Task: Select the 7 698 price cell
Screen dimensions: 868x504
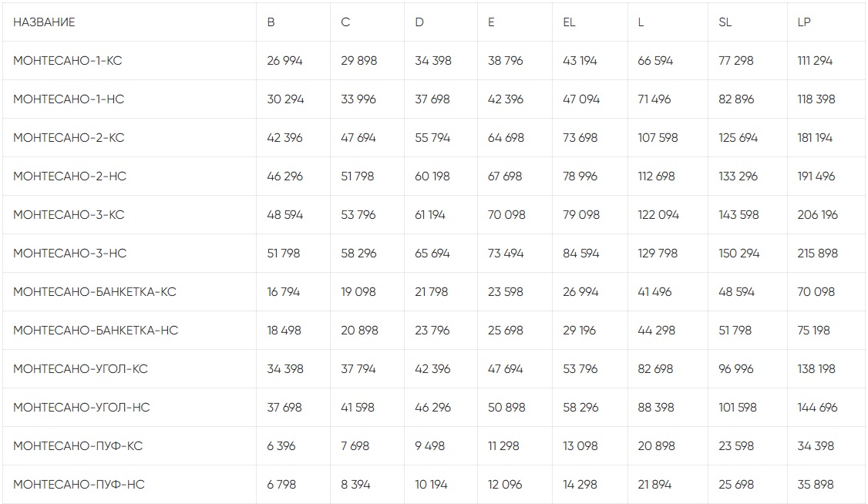Action: [x=355, y=446]
